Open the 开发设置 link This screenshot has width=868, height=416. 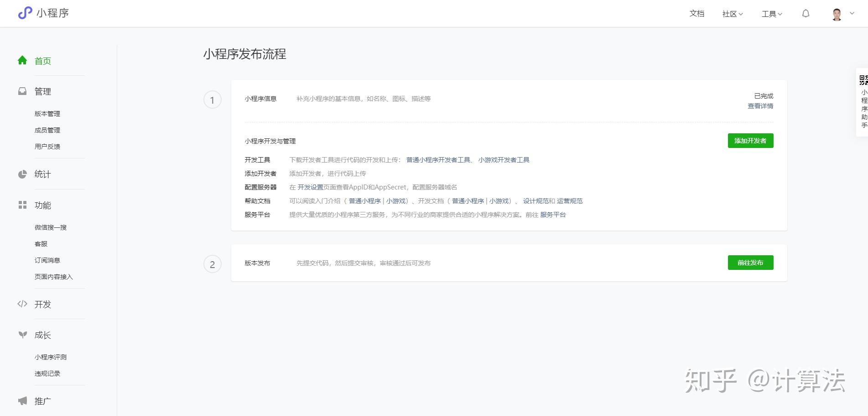pos(310,187)
